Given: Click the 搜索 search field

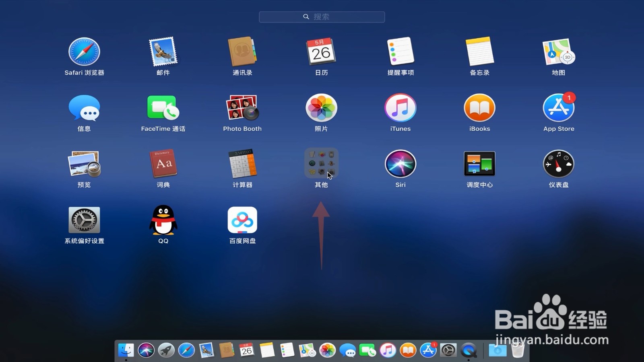Looking at the screenshot, I should point(322,17).
